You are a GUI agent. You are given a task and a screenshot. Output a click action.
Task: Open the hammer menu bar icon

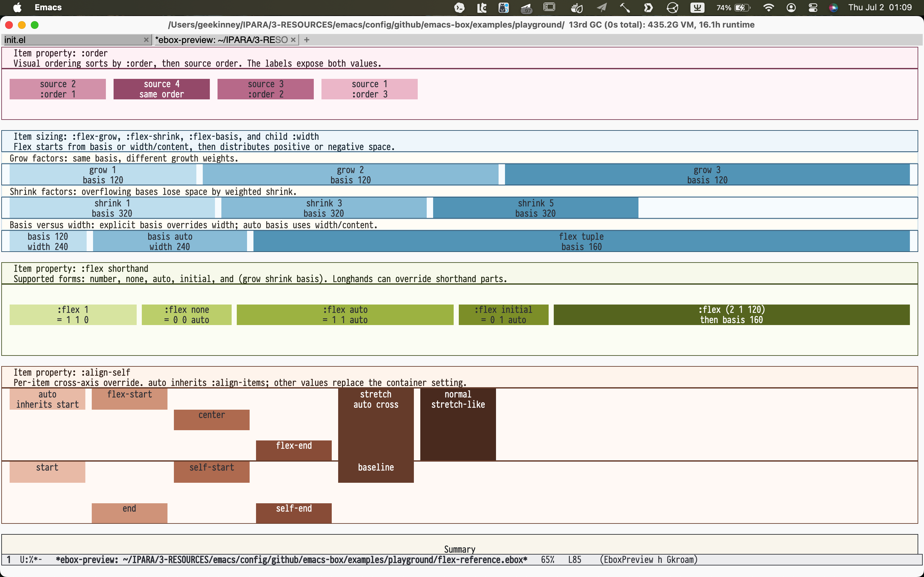tap(625, 7)
